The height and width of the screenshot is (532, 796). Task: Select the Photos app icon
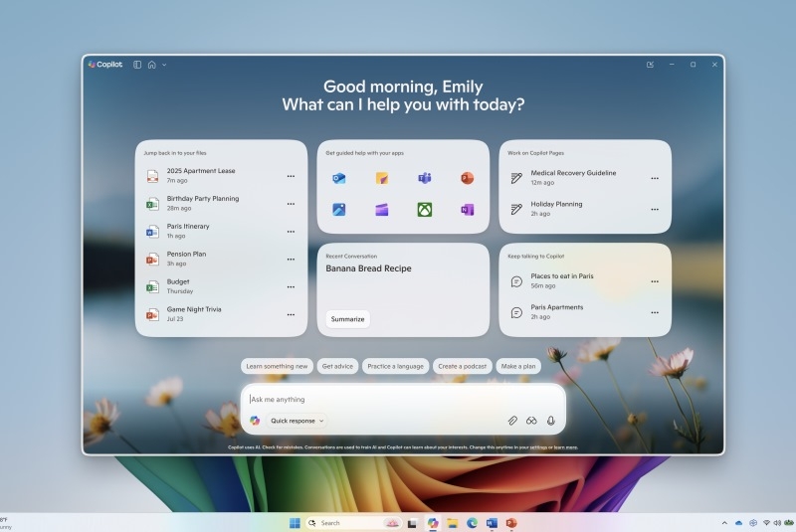pyautogui.click(x=339, y=210)
